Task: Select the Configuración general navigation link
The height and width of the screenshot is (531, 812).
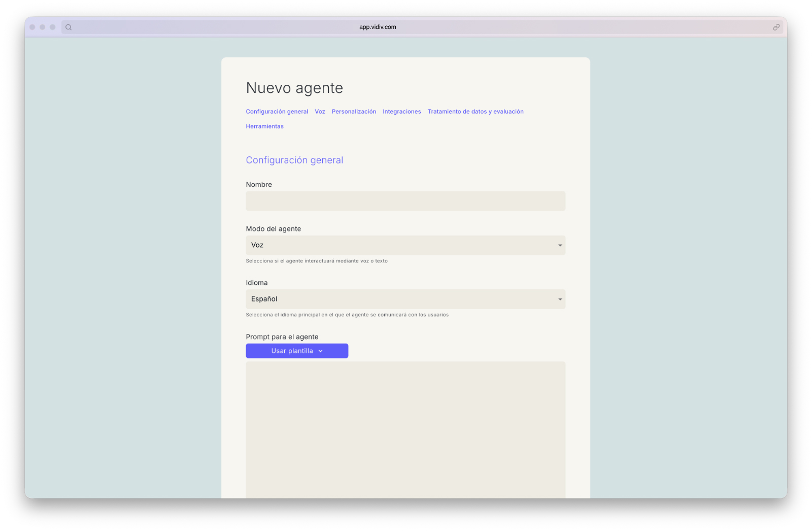Action: [x=277, y=111]
